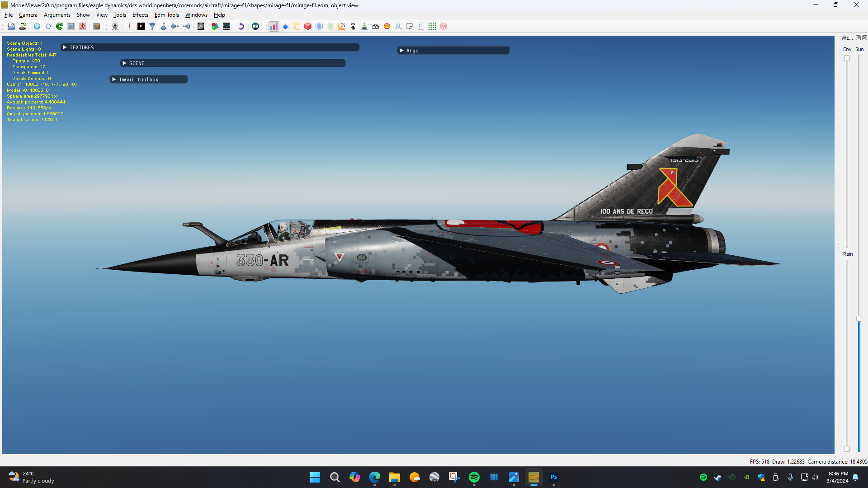This screenshot has width=868, height=488.
Task: Click the brown texture square icon
Action: pyautogui.click(x=97, y=26)
